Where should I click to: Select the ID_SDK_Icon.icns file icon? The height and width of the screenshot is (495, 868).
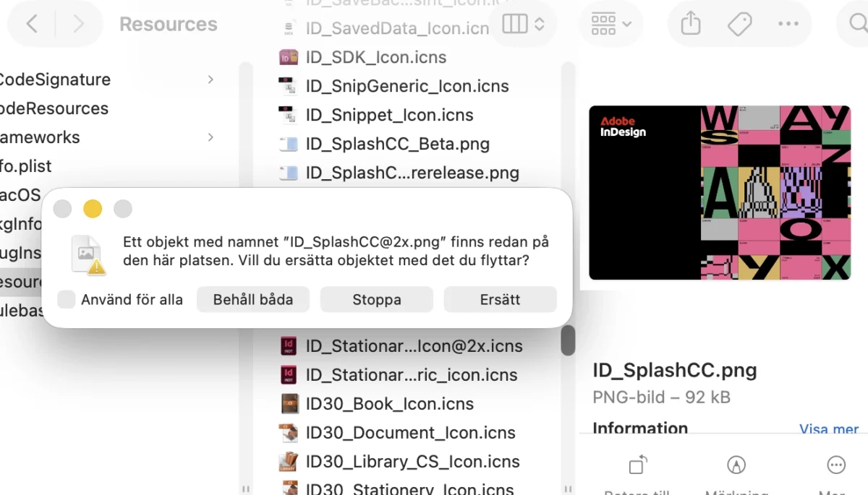pos(289,57)
